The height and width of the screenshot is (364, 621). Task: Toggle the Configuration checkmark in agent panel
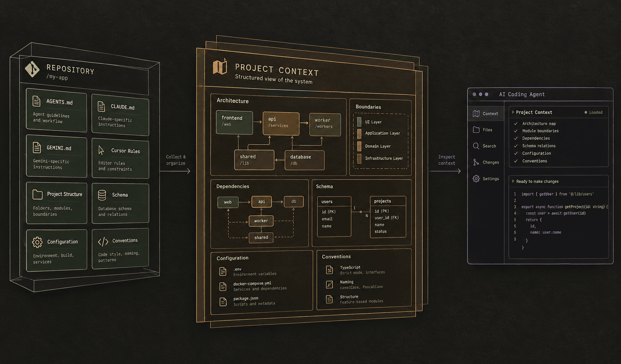pos(516,154)
